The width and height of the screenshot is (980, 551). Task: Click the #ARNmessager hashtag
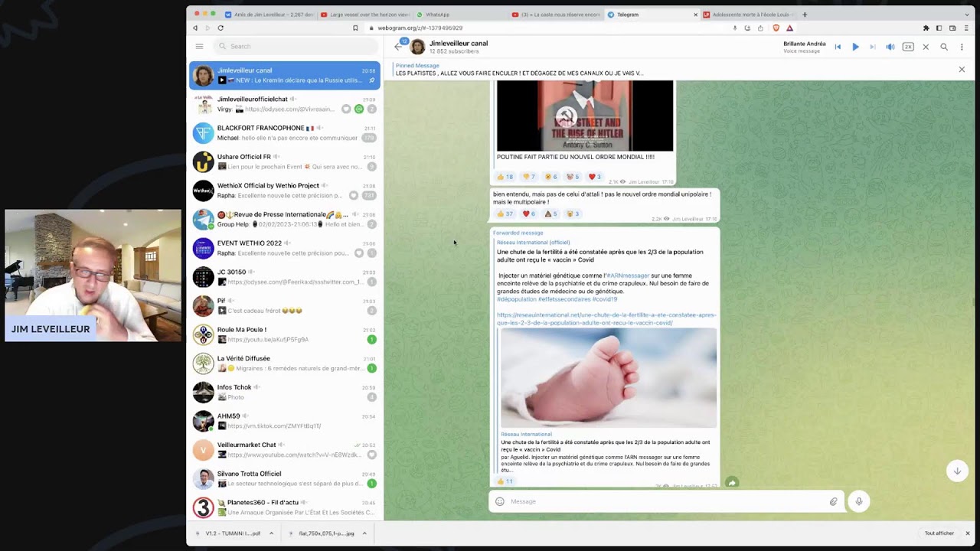coord(627,275)
